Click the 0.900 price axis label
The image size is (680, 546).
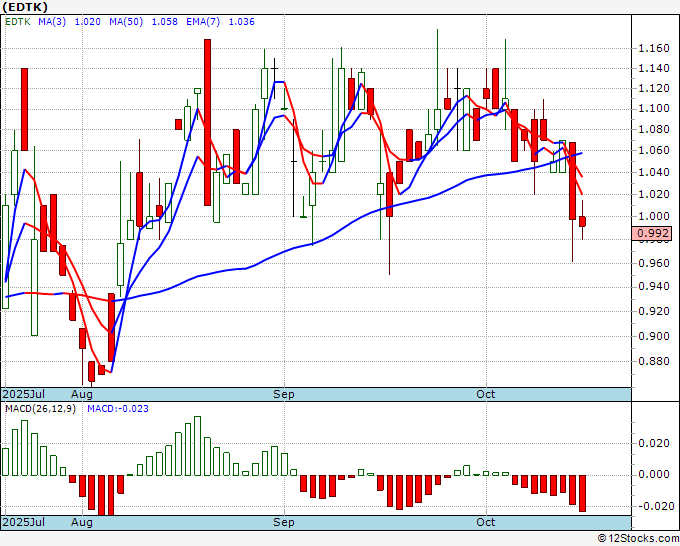654,336
